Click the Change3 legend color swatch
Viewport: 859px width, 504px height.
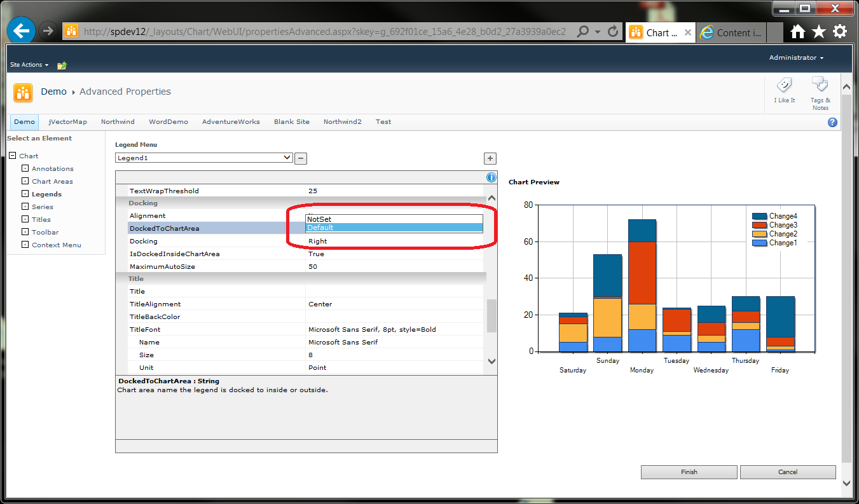[x=760, y=225]
